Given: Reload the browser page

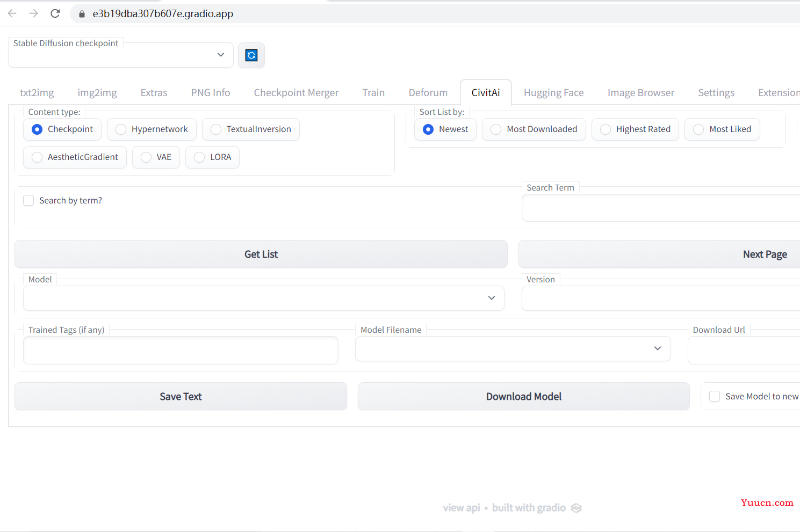Looking at the screenshot, I should click(55, 13).
